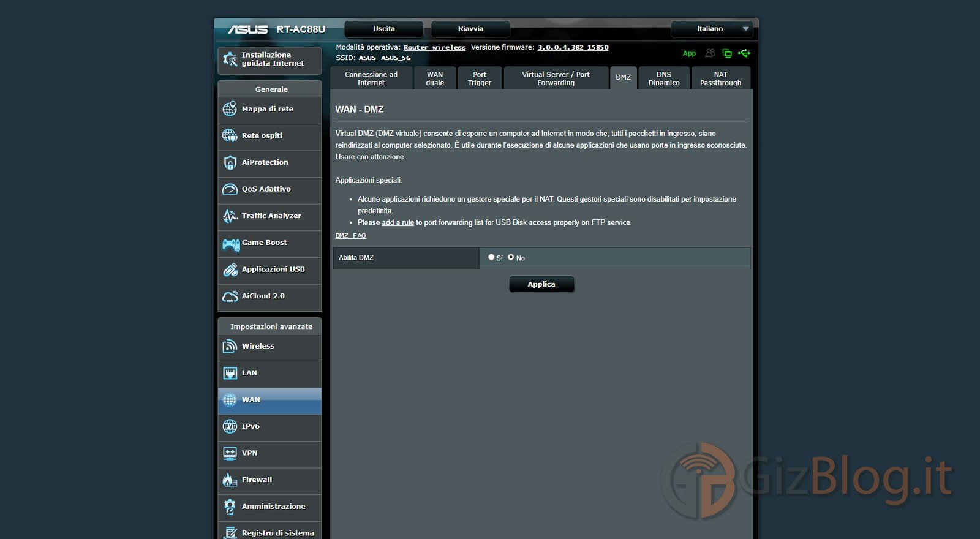
Task: Open Wireless settings icon
Action: pos(230,346)
